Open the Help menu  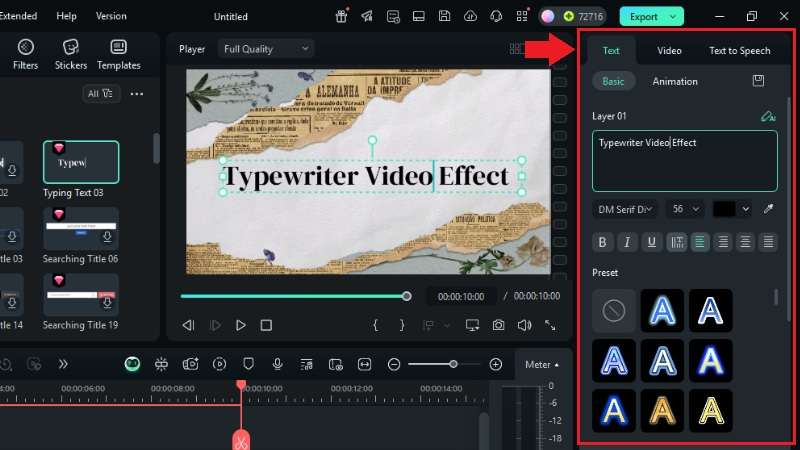(66, 16)
